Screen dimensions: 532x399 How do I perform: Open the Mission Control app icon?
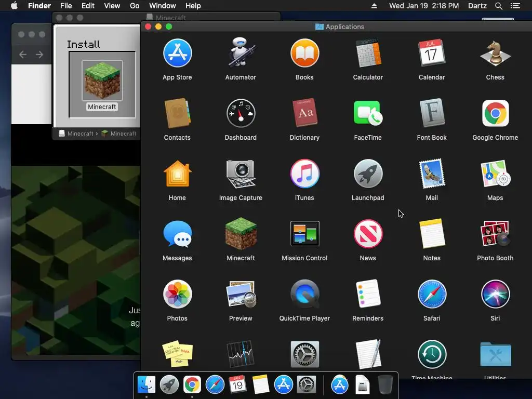coord(304,234)
